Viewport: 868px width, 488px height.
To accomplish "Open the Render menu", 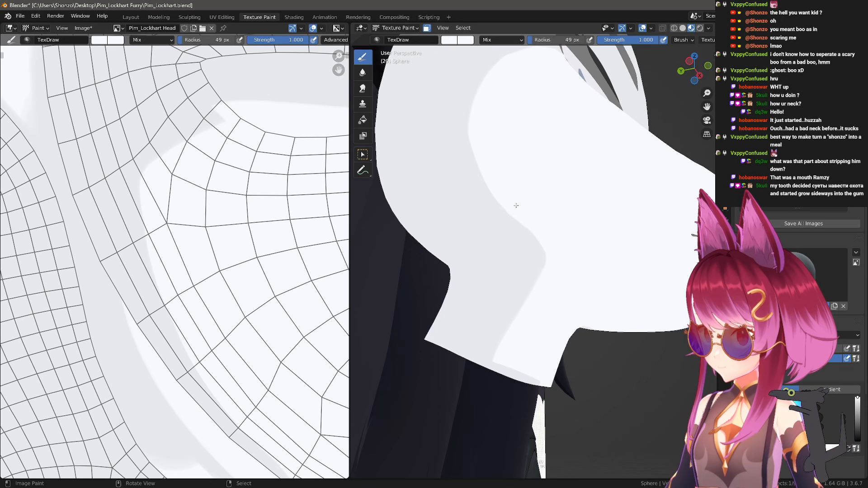I will coord(56,16).
